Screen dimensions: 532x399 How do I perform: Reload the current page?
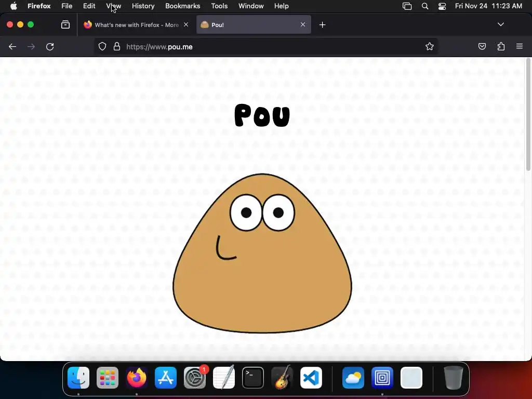(x=50, y=47)
